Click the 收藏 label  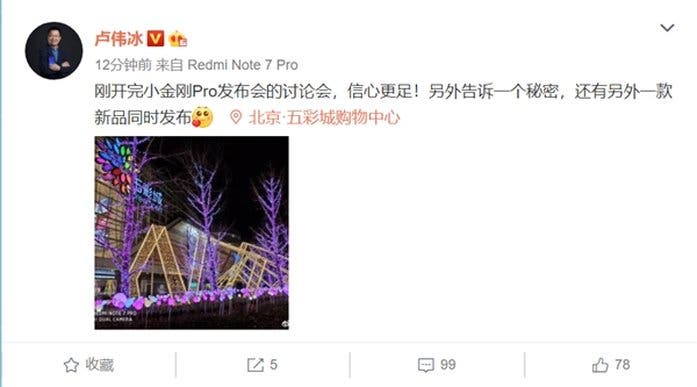pos(100,365)
